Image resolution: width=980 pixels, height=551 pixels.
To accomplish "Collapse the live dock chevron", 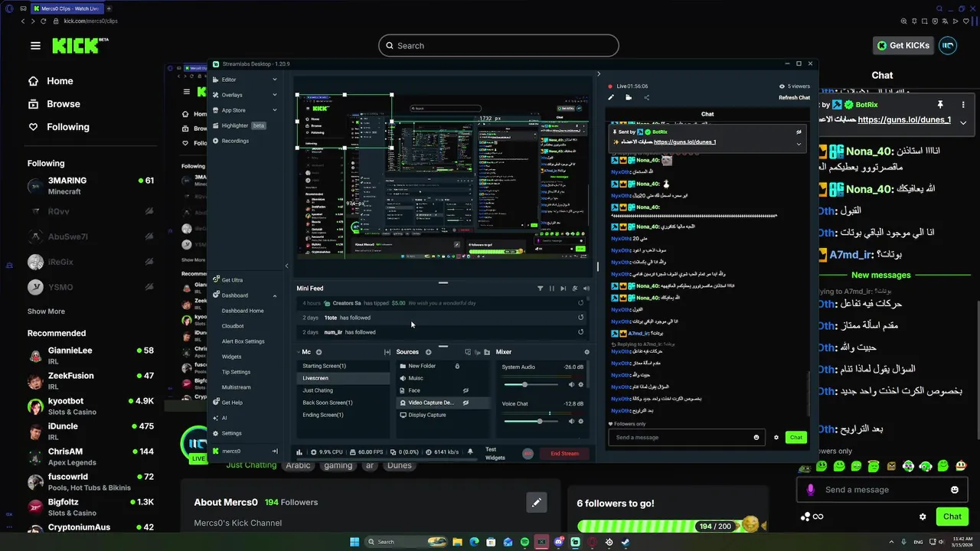I will click(599, 74).
